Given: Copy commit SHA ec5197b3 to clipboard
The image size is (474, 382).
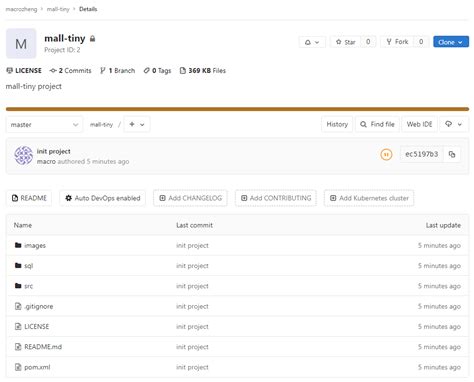Looking at the screenshot, I should (452, 154).
